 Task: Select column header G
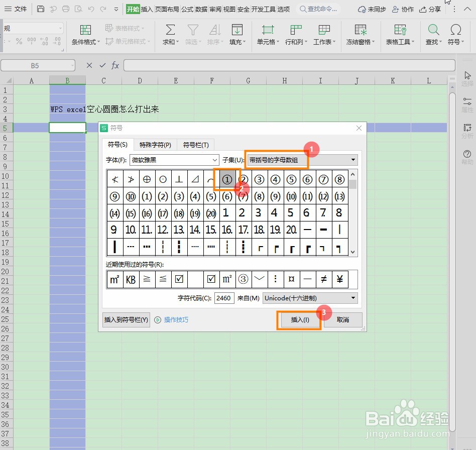249,80
